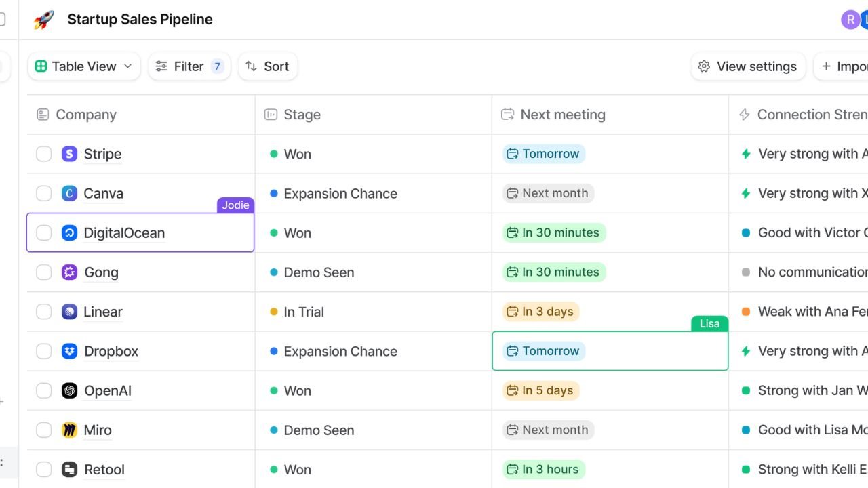This screenshot has width=868, height=488.
Task: Check the checkbox beside Retool
Action: coord(43,469)
